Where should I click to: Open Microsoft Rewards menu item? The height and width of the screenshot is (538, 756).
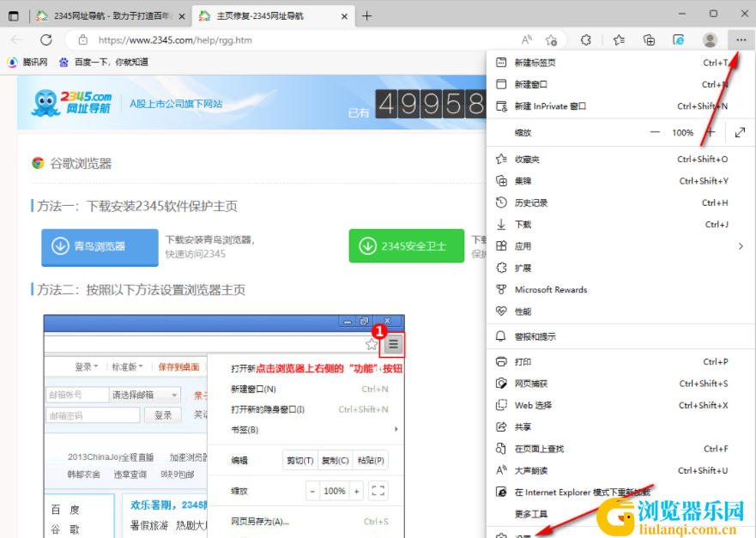tap(620, 289)
